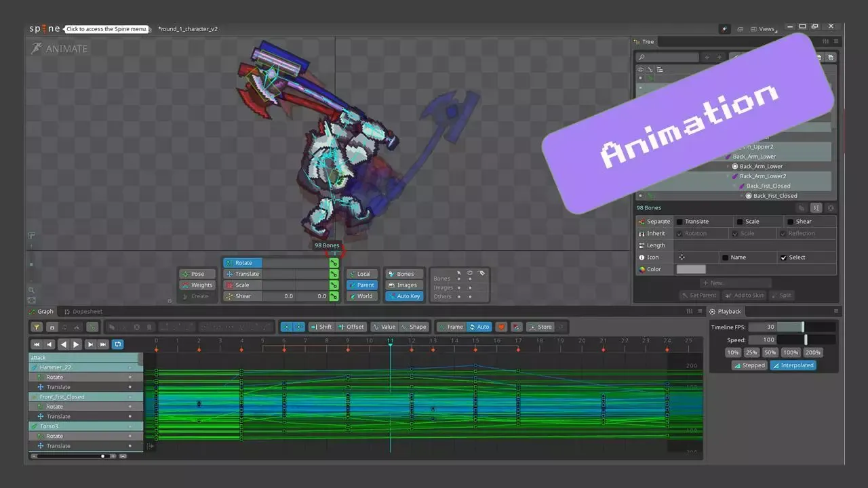
Task: Check the Scale separate checkbox
Action: (x=740, y=222)
